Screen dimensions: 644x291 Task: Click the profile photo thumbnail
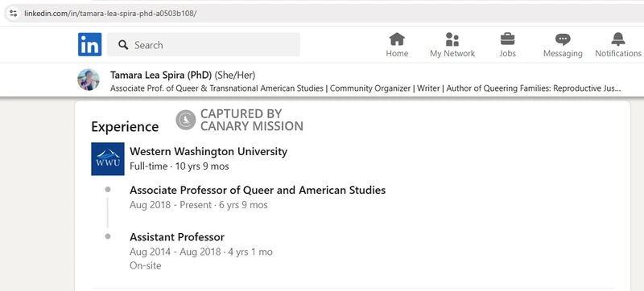tap(89, 80)
